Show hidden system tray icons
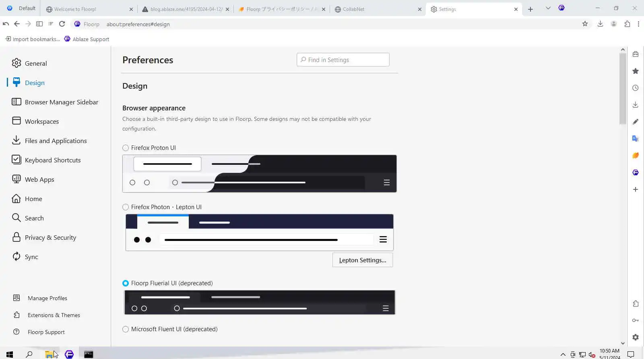Viewport: 644px width, 359px height. click(x=563, y=355)
